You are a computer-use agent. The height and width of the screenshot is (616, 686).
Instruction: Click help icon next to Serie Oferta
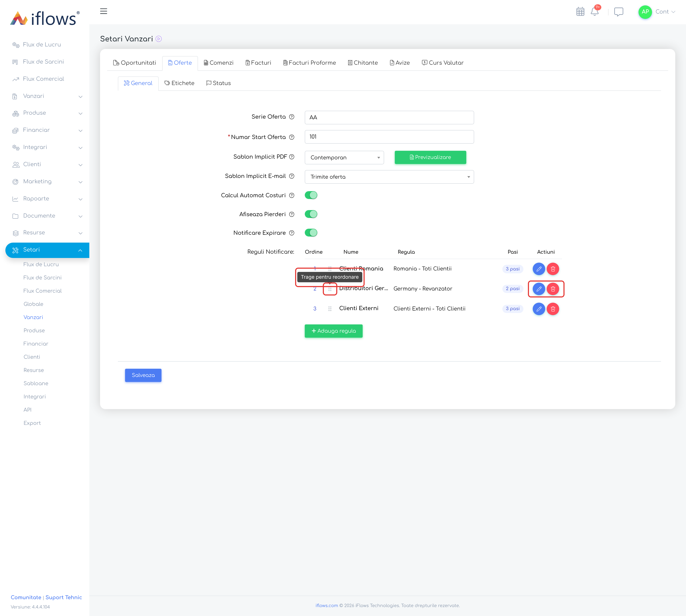pyautogui.click(x=292, y=117)
